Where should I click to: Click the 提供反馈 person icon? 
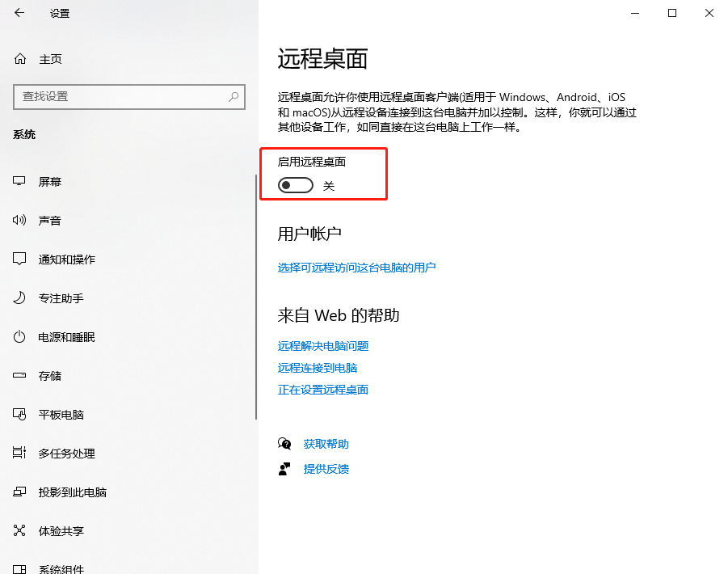pyautogui.click(x=284, y=469)
